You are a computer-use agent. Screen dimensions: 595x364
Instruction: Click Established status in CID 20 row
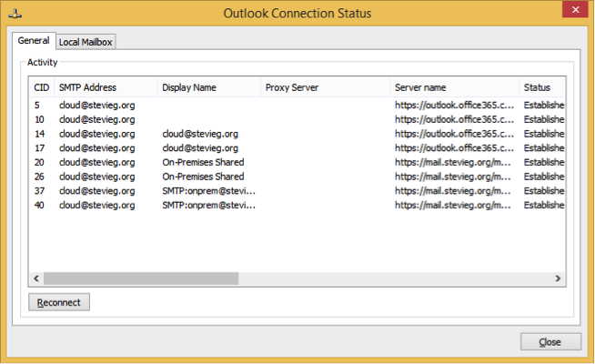[x=544, y=163]
